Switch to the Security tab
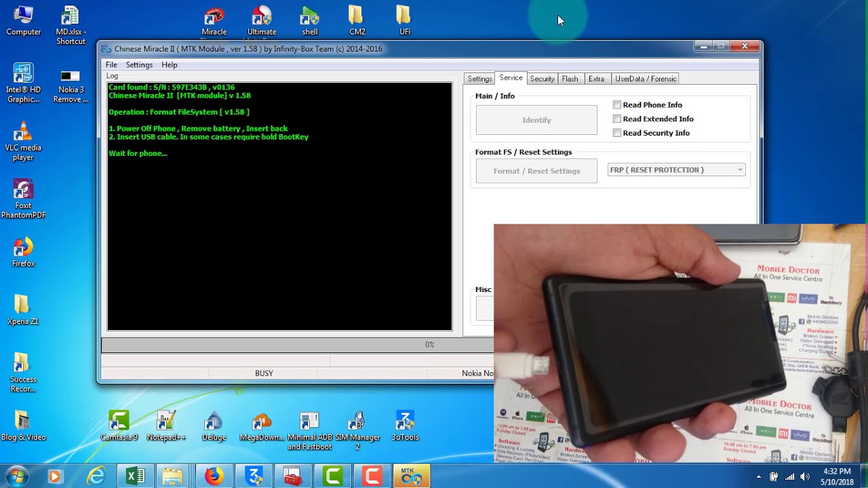 [542, 79]
